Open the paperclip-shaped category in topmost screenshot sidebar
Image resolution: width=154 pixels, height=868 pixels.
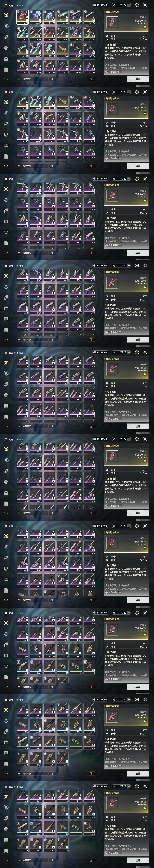click(x=6, y=37)
